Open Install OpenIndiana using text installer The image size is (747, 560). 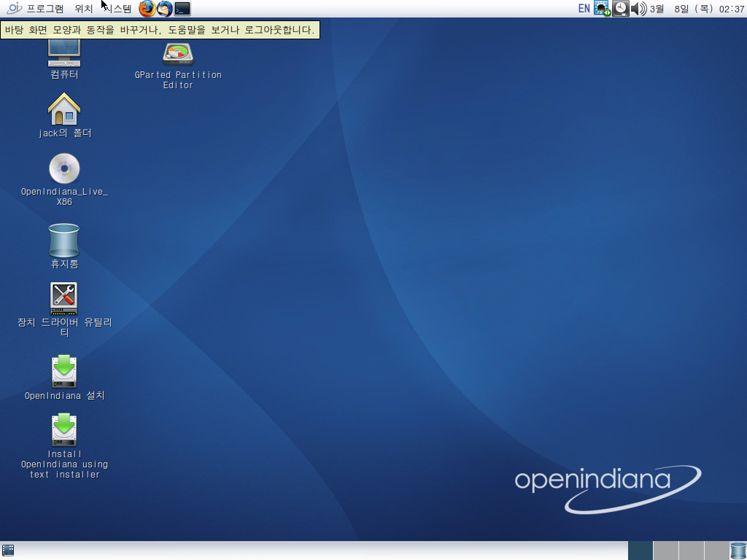pos(64,430)
